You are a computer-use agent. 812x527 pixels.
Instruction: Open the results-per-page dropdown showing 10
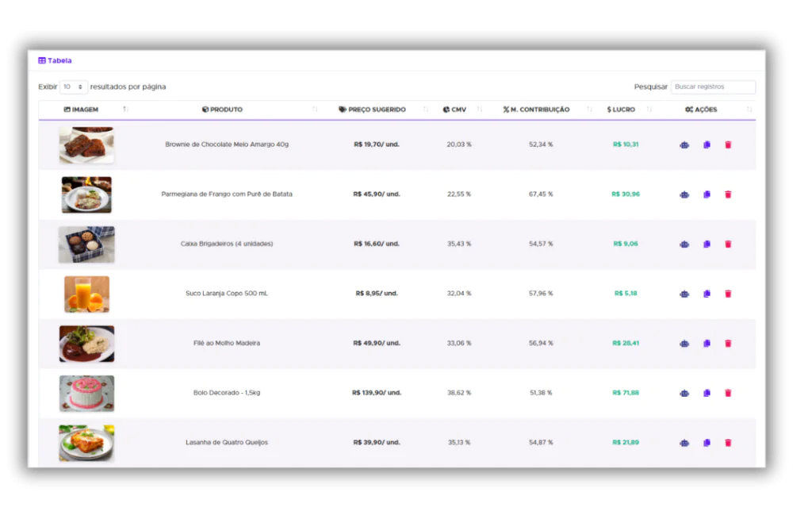point(74,87)
